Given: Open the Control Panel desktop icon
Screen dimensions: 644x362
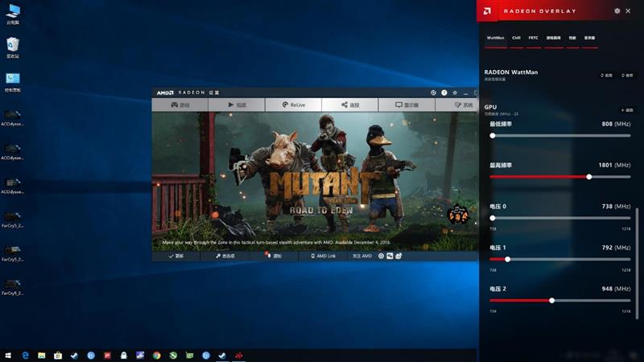Looking at the screenshot, I should click(x=13, y=82).
